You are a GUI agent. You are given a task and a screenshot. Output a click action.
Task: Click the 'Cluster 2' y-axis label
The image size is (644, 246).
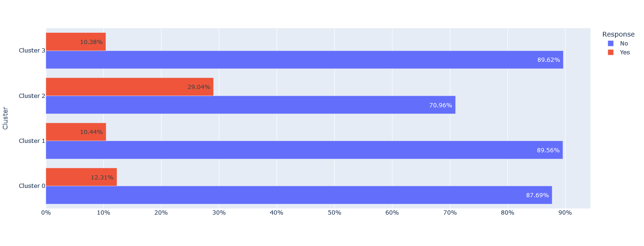[x=32, y=96]
